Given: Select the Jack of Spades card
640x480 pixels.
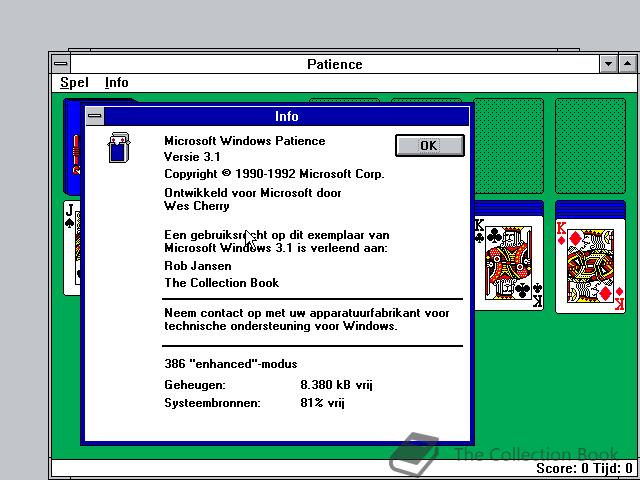Looking at the screenshot, I should point(72,247).
